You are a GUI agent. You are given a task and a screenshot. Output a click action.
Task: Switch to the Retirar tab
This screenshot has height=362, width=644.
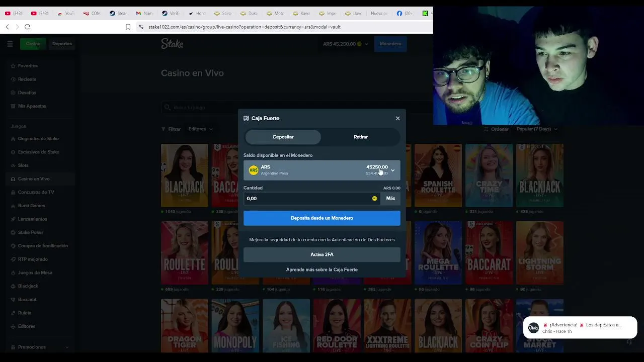pos(361,137)
